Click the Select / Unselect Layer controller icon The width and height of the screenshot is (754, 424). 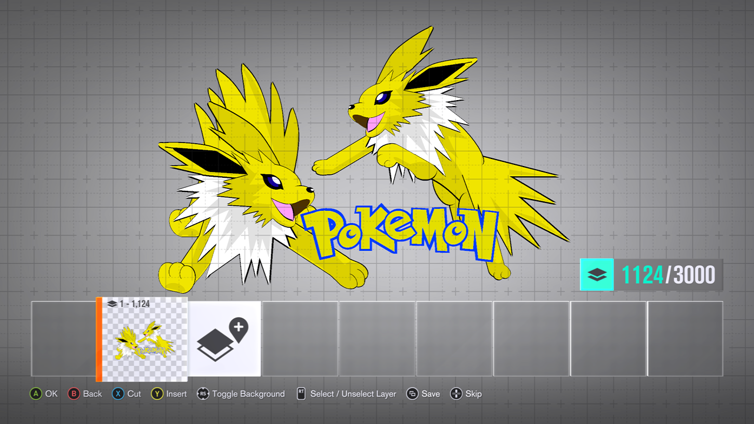[301, 394]
